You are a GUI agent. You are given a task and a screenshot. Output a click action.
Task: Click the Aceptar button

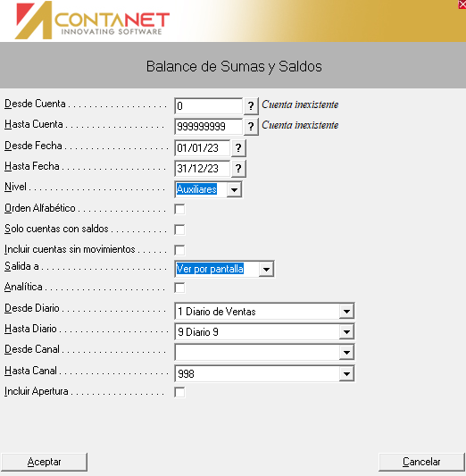point(44,462)
